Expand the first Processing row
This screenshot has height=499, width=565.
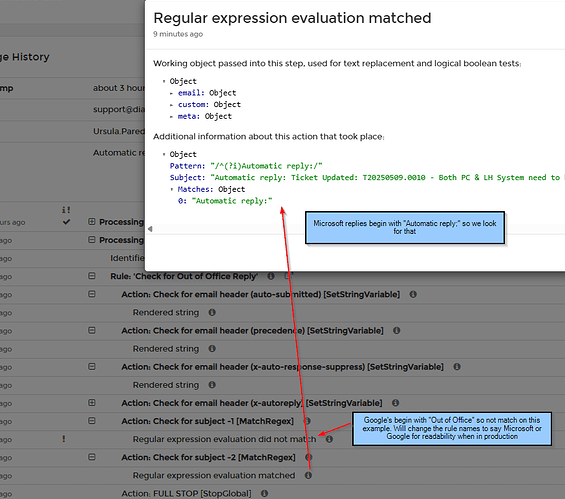(x=92, y=222)
